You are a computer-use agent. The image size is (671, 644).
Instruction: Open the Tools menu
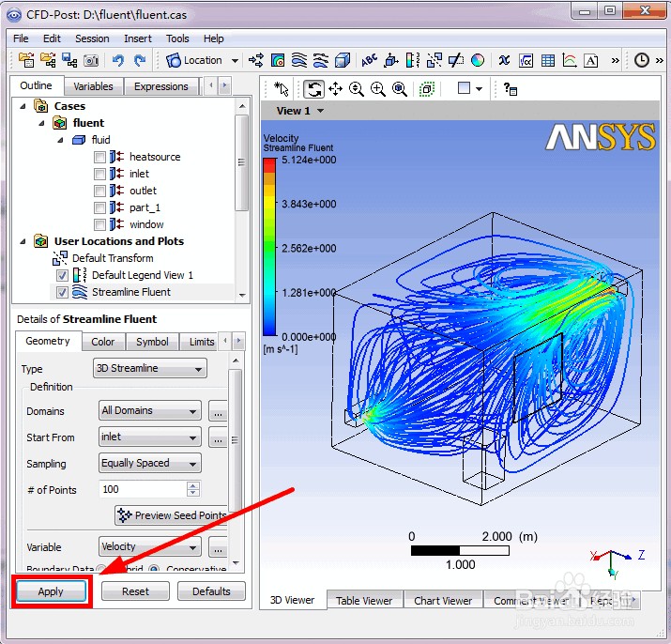pyautogui.click(x=177, y=38)
